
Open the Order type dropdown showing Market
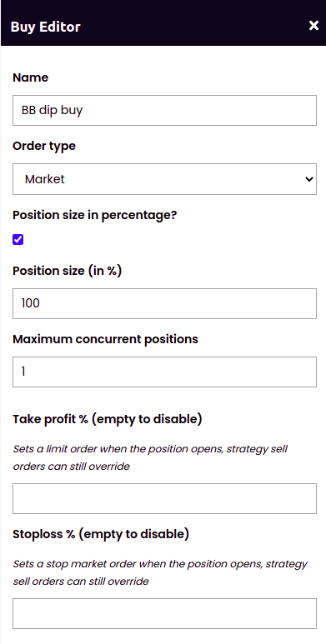[164, 179]
